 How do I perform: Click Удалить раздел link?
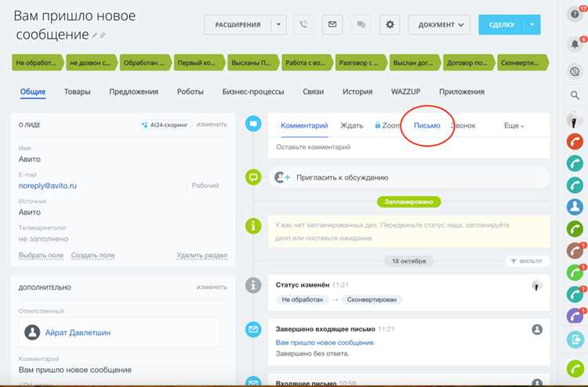tap(202, 255)
